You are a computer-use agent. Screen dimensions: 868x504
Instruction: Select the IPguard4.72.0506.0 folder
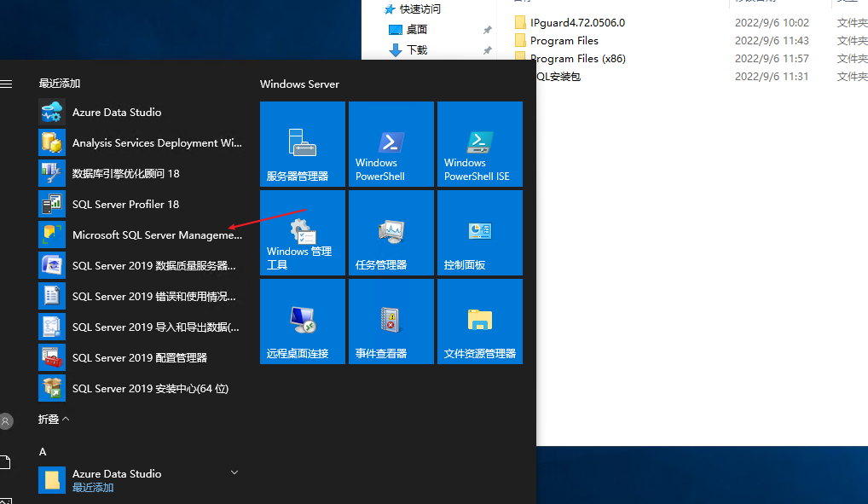click(577, 23)
